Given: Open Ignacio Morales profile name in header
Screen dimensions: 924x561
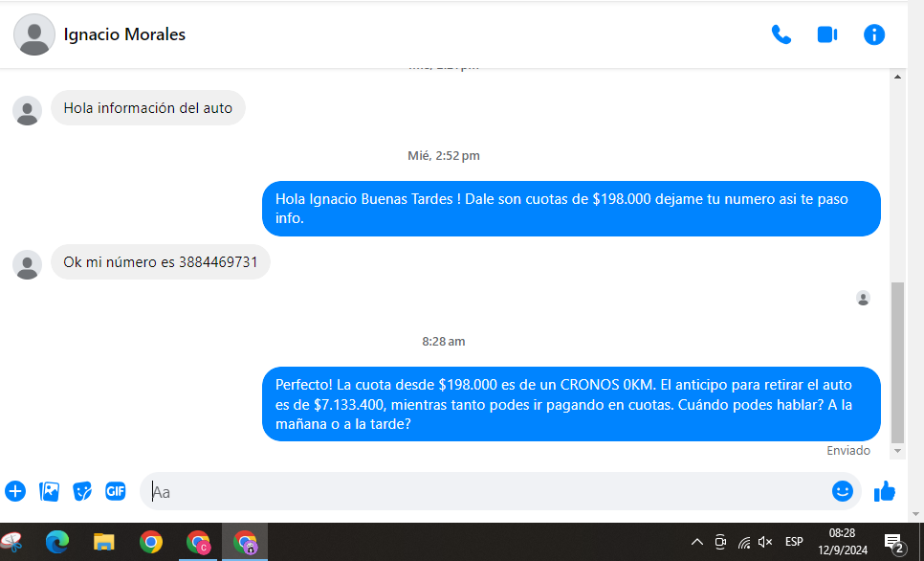Looking at the screenshot, I should click(x=124, y=34).
